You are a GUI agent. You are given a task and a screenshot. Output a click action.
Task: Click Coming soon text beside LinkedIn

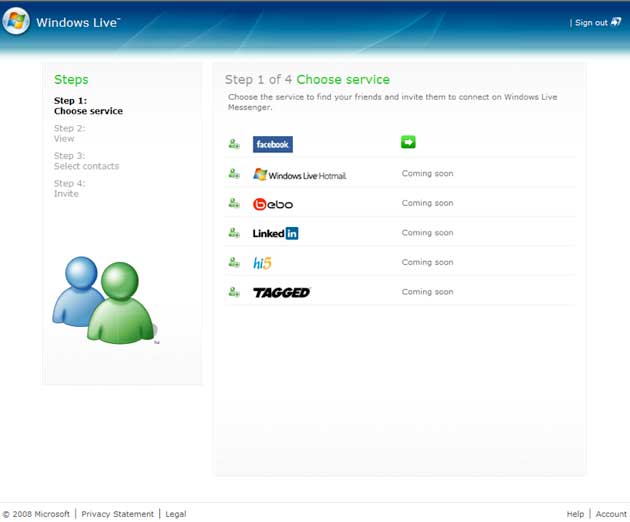(x=428, y=233)
